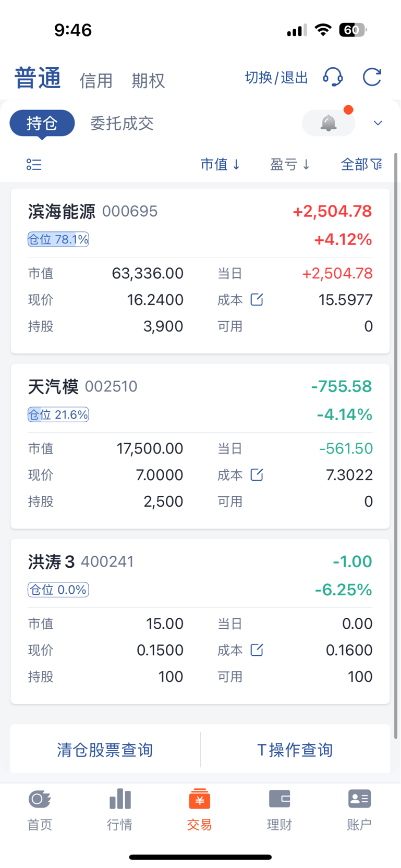This screenshot has height=868, width=401.
Task: Edit cost price for 天汽模
Action: [257, 475]
